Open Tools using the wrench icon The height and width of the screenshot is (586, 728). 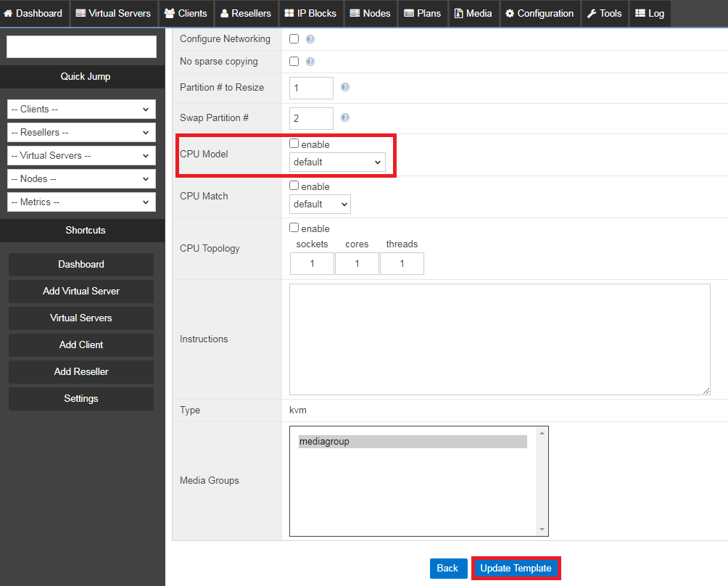click(604, 13)
